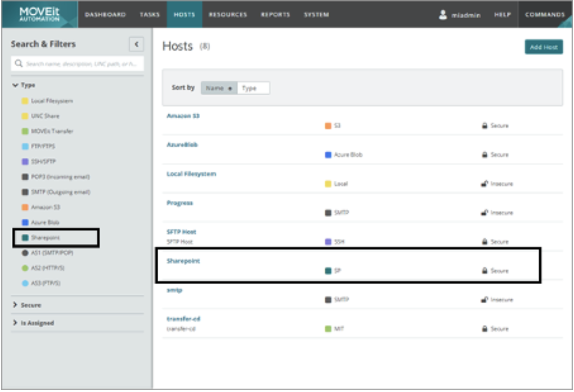
Task: Click the Hosts (8) page heading
Action: pos(186,46)
